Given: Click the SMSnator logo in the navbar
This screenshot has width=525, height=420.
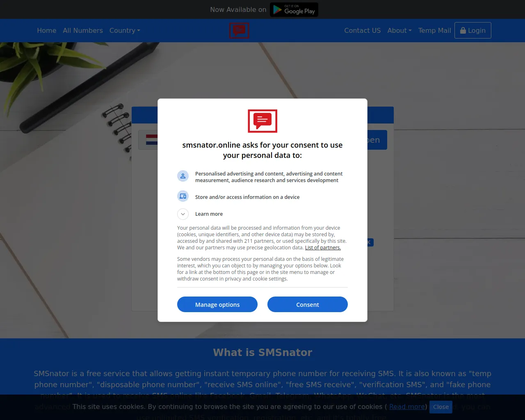Looking at the screenshot, I should (239, 30).
